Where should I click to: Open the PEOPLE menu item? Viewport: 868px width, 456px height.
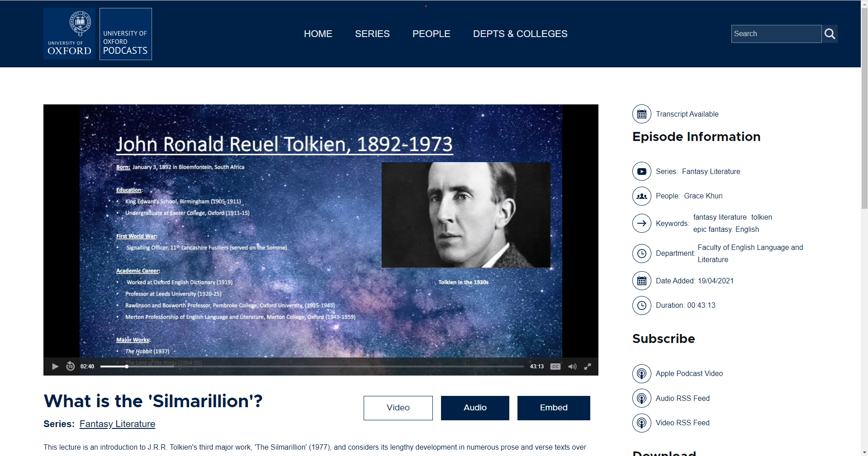(432, 34)
